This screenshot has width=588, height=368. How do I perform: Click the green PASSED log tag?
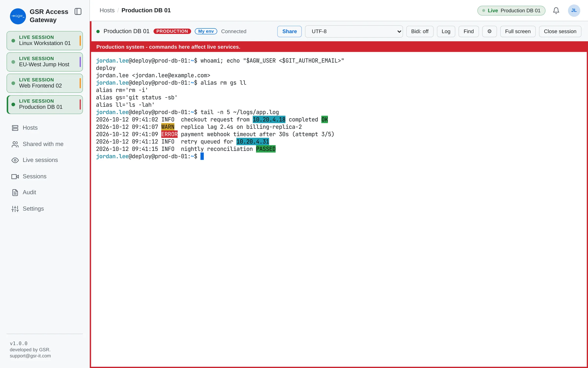pyautogui.click(x=266, y=149)
